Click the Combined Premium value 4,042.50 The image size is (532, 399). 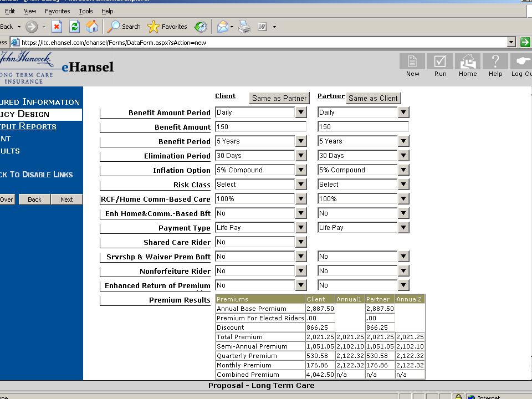pyautogui.click(x=320, y=375)
